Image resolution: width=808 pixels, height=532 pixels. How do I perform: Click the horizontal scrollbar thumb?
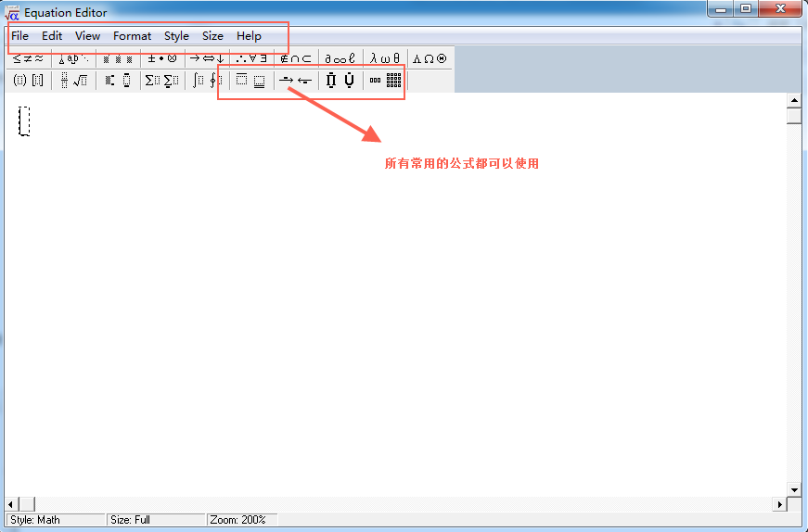[x=27, y=504]
